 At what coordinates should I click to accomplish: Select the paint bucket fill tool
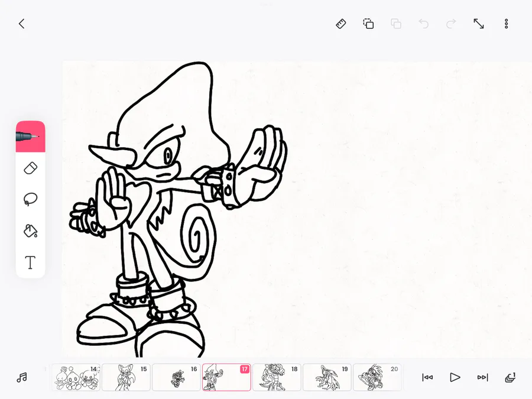point(31,231)
